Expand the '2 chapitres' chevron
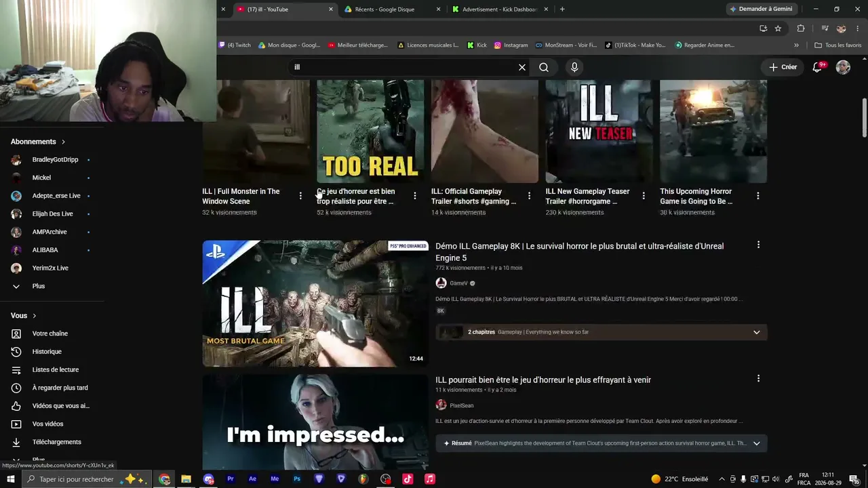This screenshot has height=488, width=868. pyautogui.click(x=756, y=332)
